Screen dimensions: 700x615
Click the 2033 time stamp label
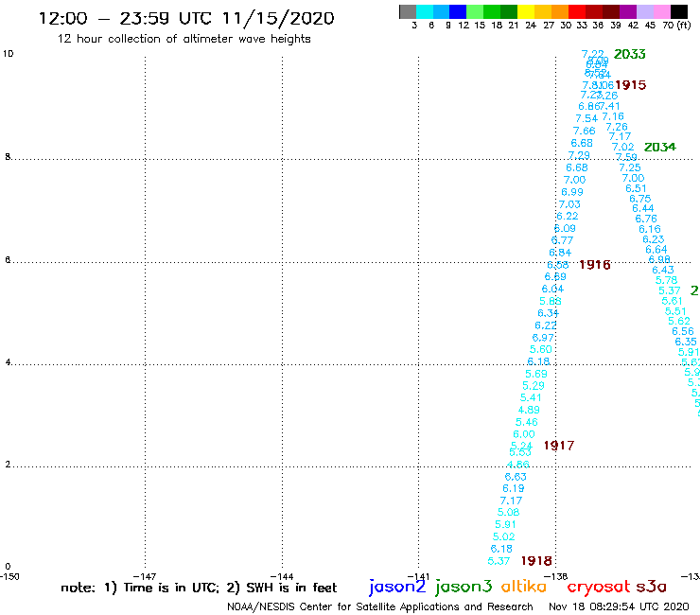point(629,54)
